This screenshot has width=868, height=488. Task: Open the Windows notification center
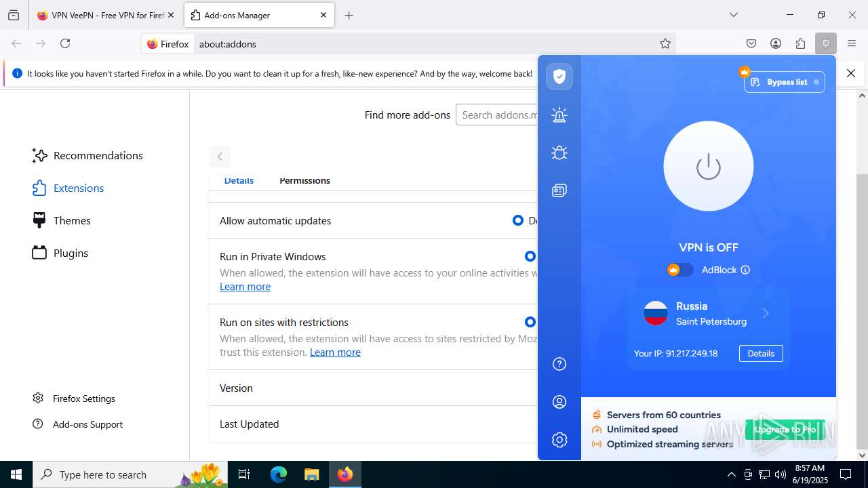click(x=846, y=474)
